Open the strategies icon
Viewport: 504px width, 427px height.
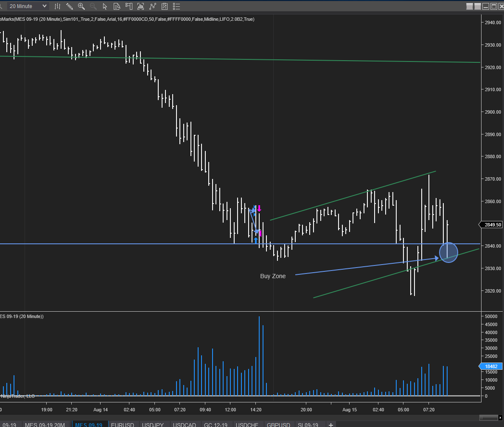click(165, 6)
